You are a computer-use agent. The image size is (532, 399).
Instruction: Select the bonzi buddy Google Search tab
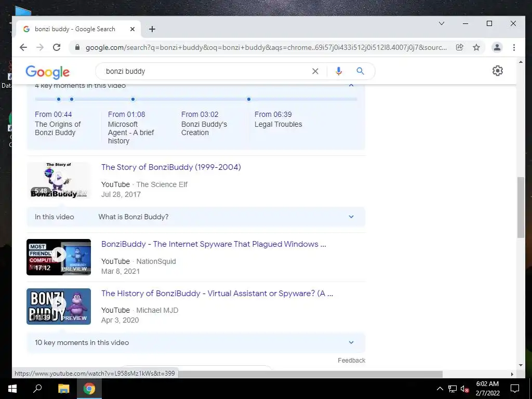(75, 29)
